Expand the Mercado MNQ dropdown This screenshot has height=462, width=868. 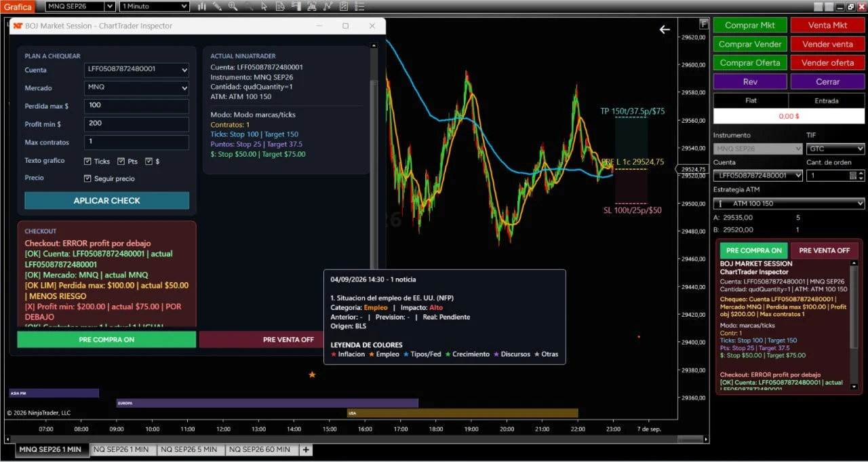pos(136,88)
